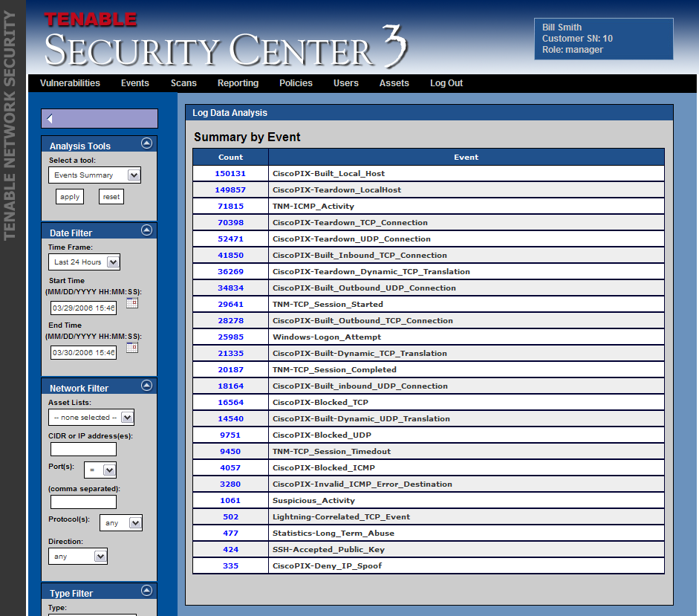699x616 pixels.
Task: Collapse the Analysis Tools panel
Action: click(146, 143)
